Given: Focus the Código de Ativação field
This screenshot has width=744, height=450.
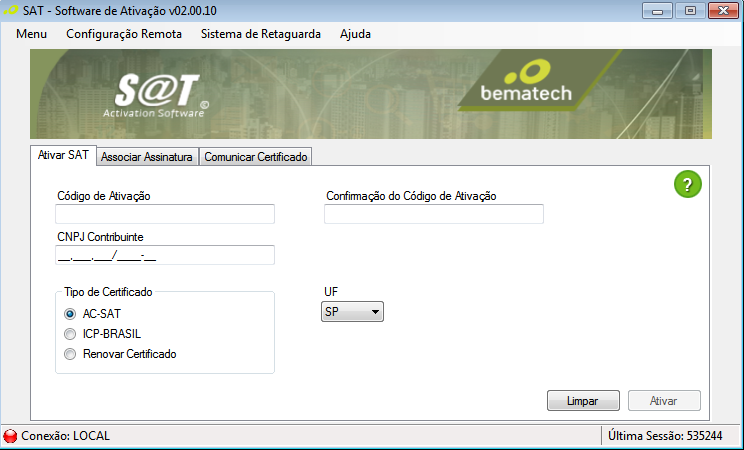Looking at the screenshot, I should pyautogui.click(x=165, y=214).
